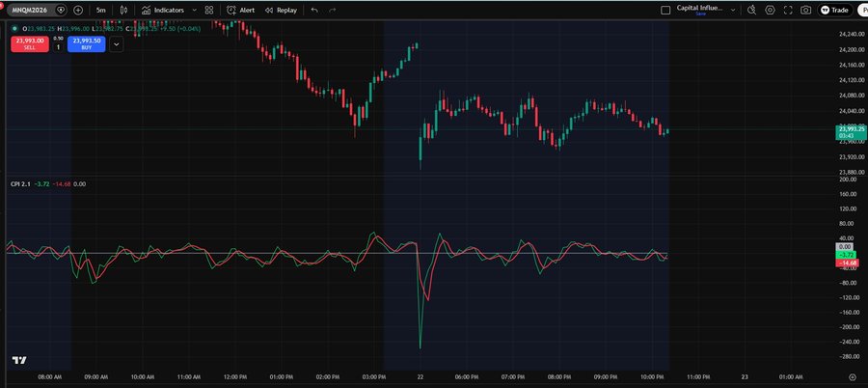
Task: Open the layout setup square icon
Action: click(x=665, y=10)
